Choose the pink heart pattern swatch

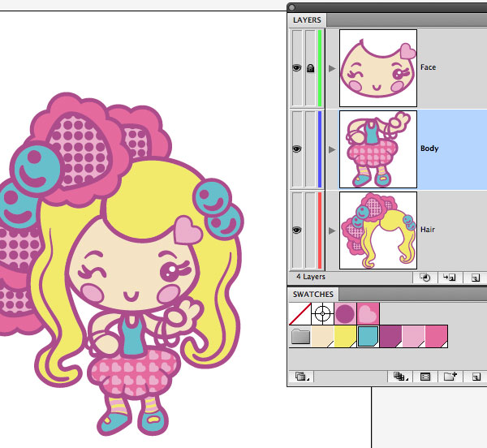coord(368,314)
